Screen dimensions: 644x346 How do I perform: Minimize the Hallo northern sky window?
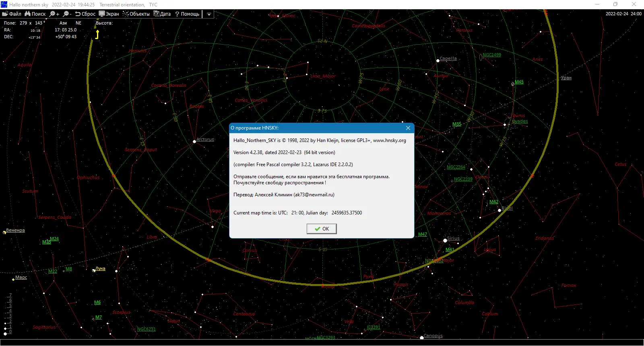click(597, 4)
